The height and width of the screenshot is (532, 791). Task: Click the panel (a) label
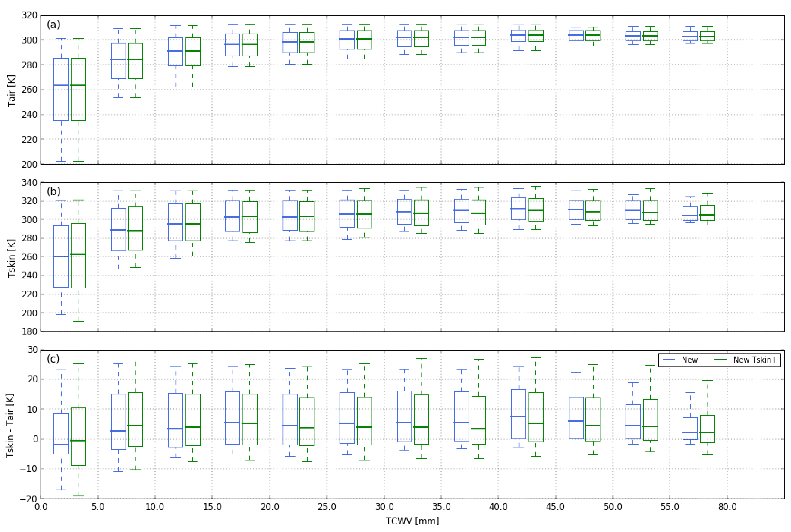point(53,25)
